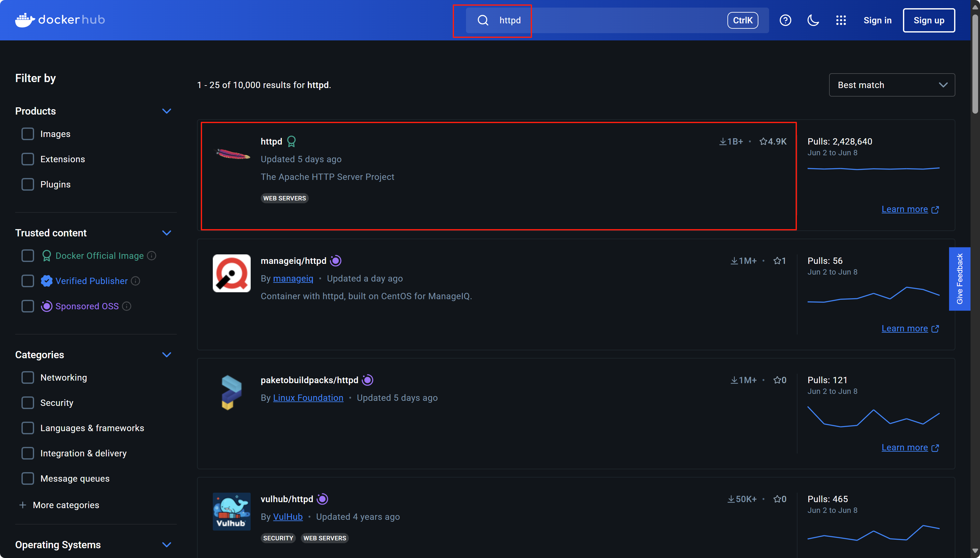Image resolution: width=980 pixels, height=558 pixels.
Task: Open the manageiq publisher link
Action: 293,279
